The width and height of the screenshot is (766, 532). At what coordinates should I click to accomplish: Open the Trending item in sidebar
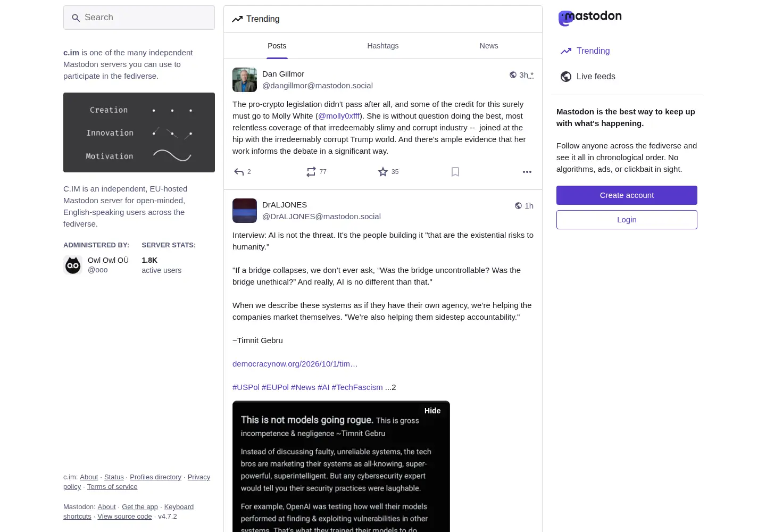tap(627, 51)
